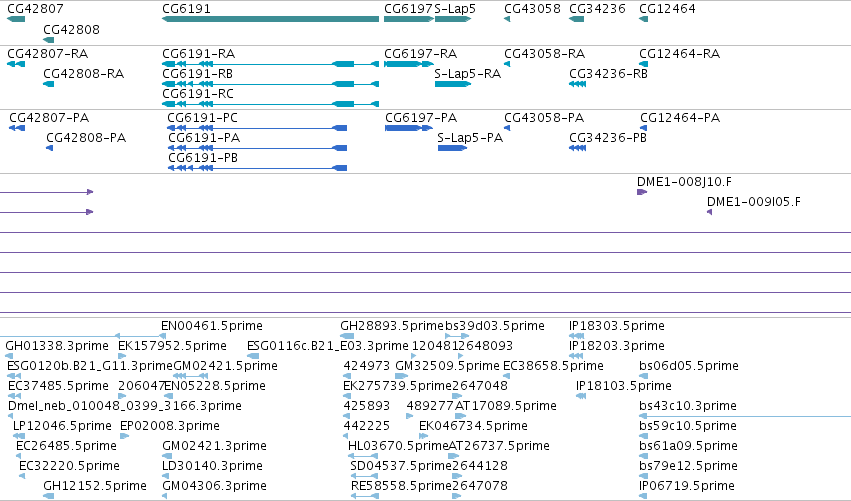The image size is (851, 501).
Task: Click the CG43058 gene label
Action: click(x=532, y=9)
